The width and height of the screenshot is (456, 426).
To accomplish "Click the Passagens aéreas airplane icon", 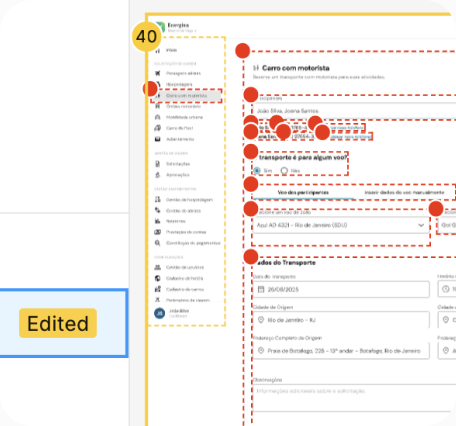I will coord(158,73).
